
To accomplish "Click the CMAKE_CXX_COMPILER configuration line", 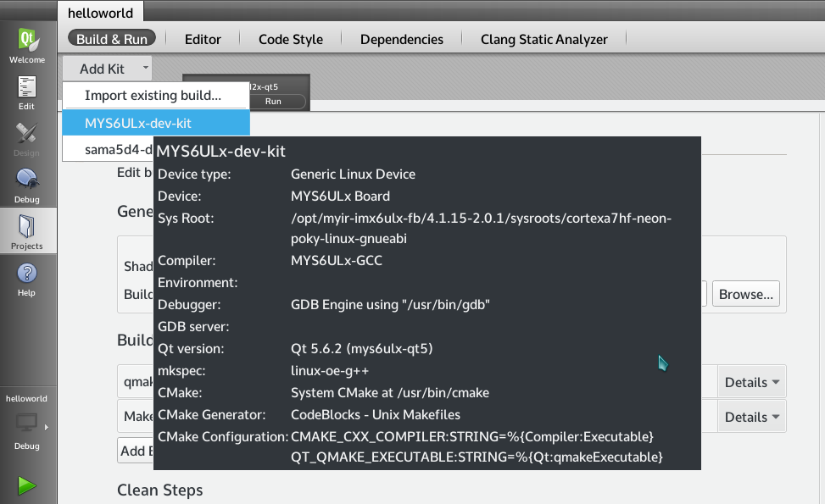I will tap(472, 437).
